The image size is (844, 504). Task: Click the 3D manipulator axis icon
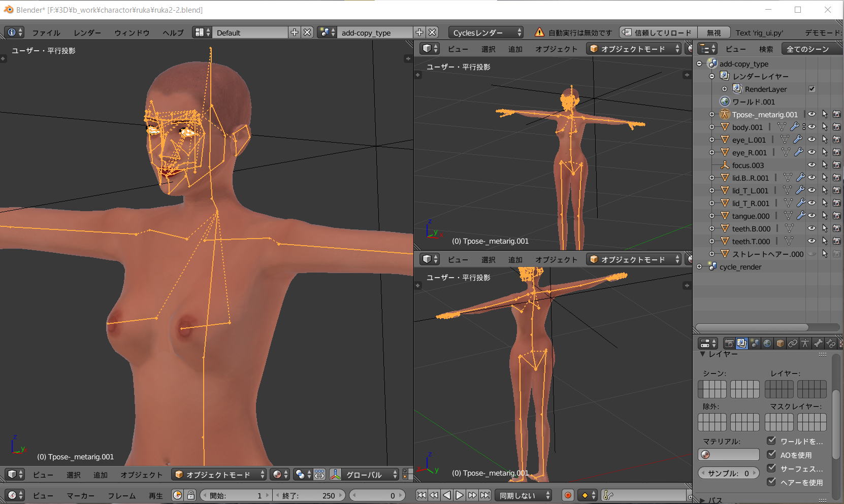[335, 475]
